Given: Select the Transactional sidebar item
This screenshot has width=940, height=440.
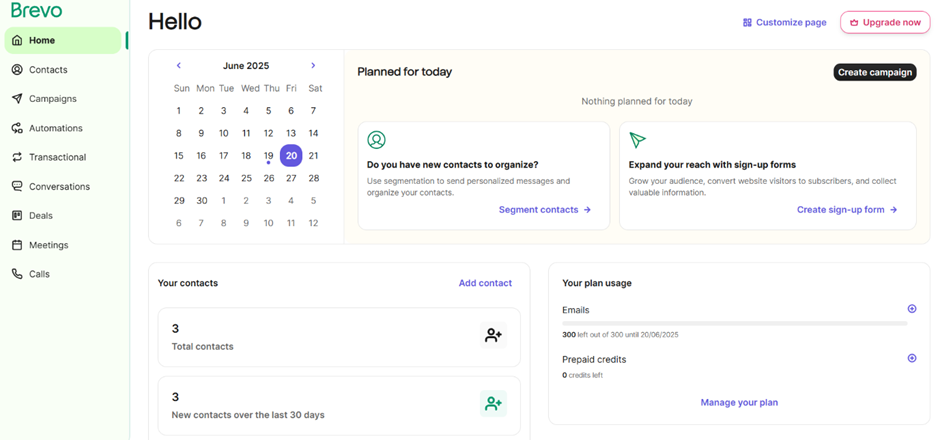Looking at the screenshot, I should 57,157.
